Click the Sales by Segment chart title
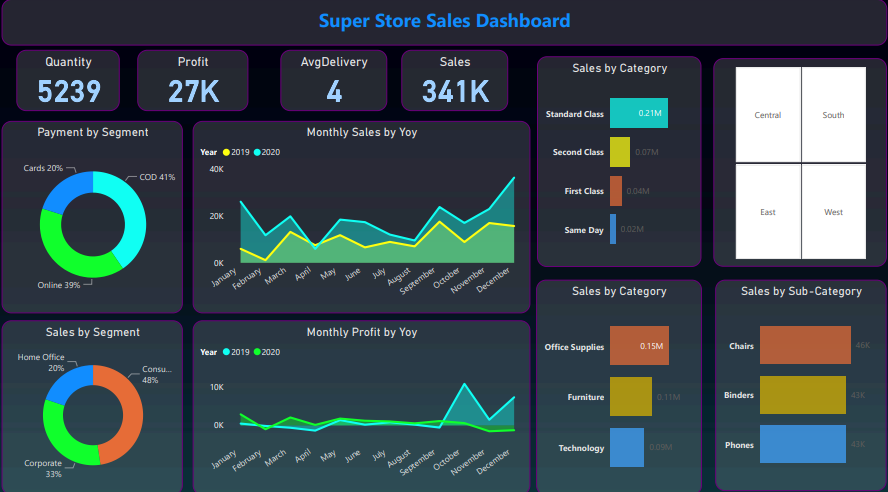The height and width of the screenshot is (492, 888). (93, 332)
